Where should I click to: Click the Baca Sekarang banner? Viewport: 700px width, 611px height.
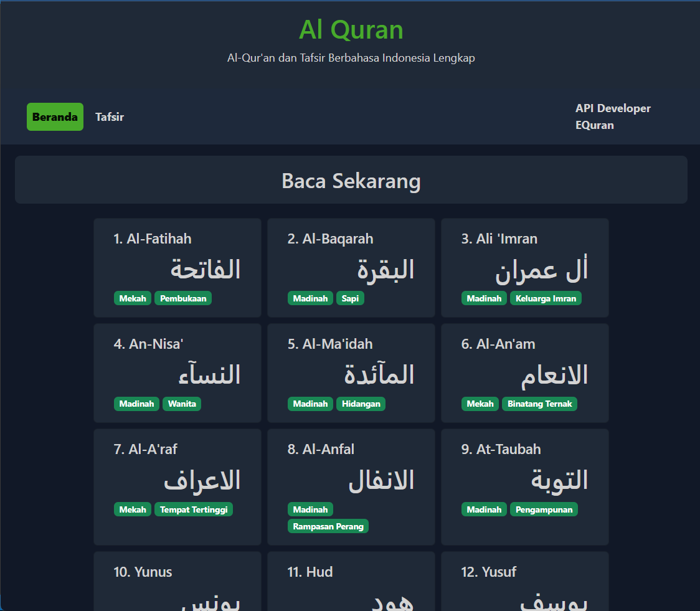(351, 181)
